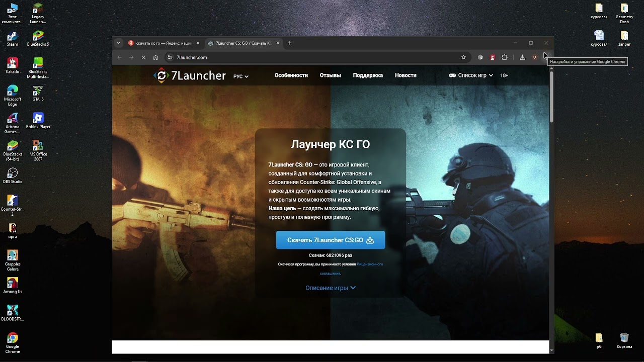
Task: Select the BLOODSTRIKE desktop shortcut
Action: coord(13,313)
